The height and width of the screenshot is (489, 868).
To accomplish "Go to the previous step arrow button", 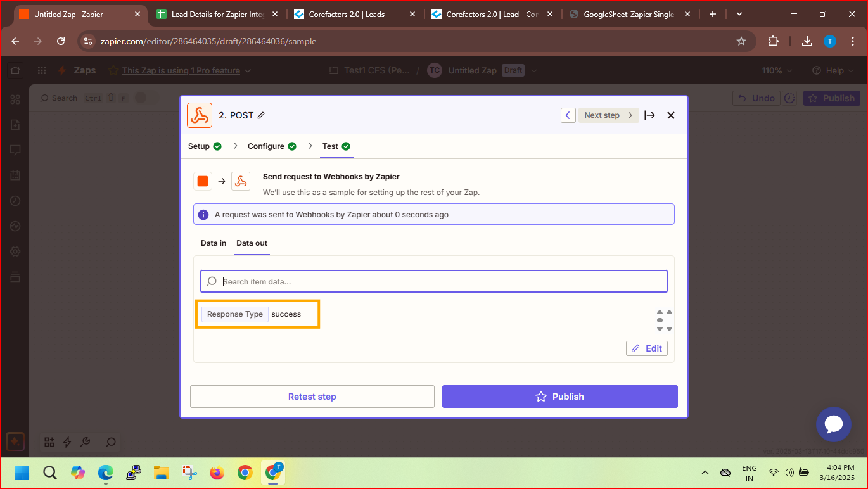I will (568, 115).
